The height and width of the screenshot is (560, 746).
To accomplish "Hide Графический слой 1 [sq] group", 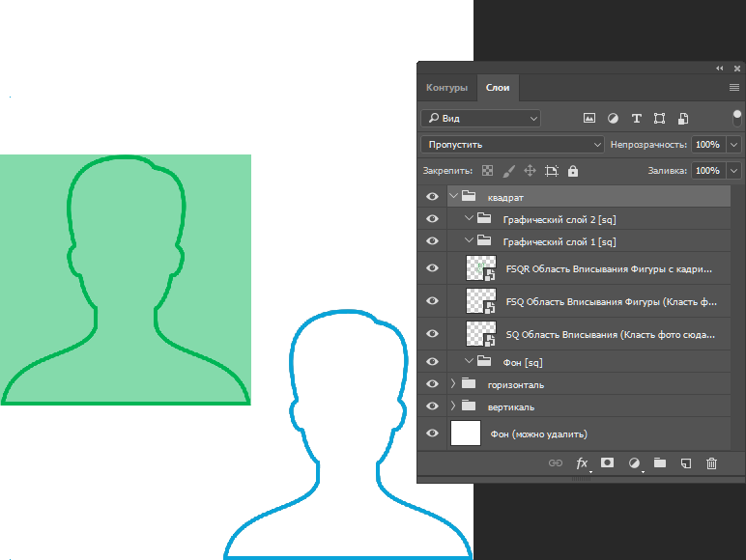I will coord(432,241).
